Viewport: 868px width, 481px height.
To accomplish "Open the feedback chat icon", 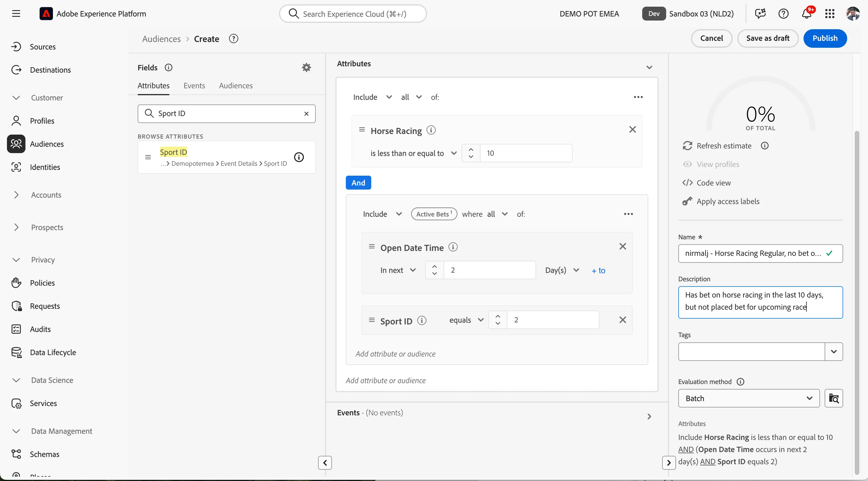I will coord(760,14).
